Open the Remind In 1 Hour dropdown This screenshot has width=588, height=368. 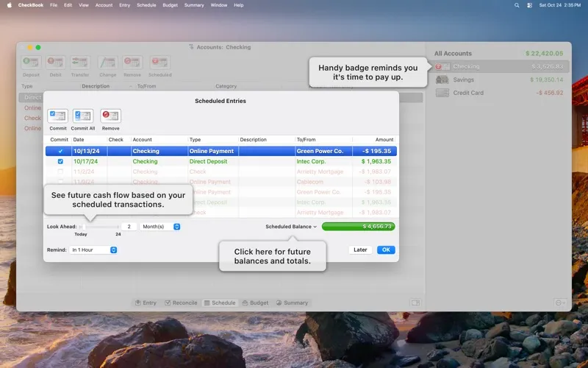click(x=93, y=250)
